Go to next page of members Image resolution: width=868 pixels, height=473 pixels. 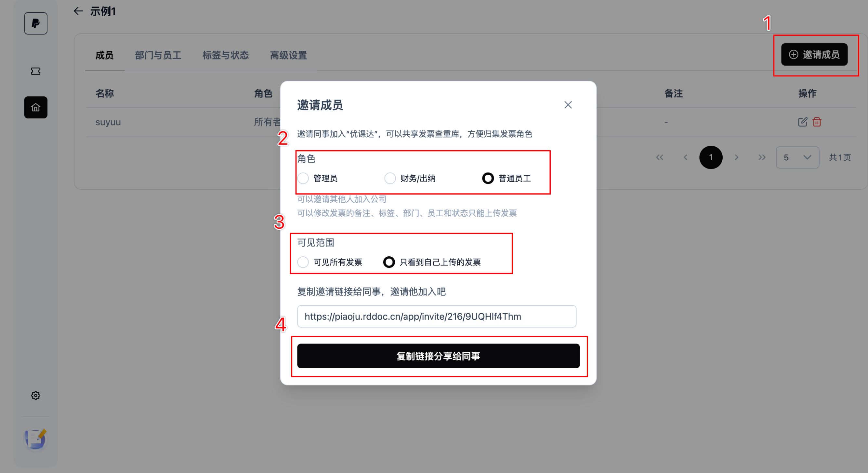[737, 157]
